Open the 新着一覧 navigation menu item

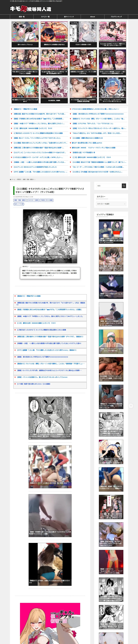click(22, 17)
